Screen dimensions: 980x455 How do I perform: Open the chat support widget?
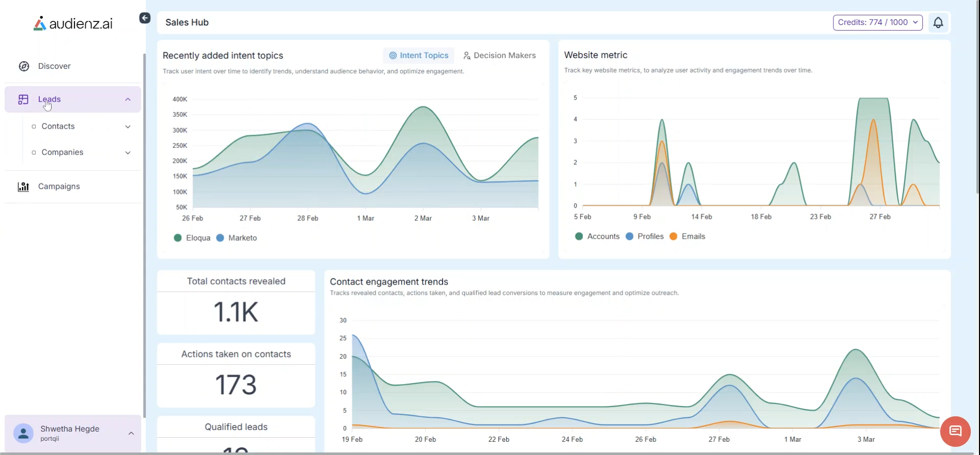click(x=955, y=432)
